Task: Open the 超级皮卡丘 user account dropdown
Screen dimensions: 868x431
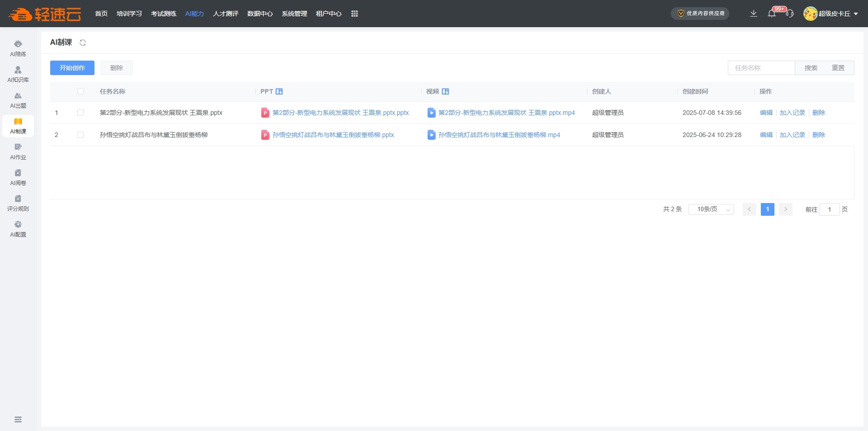Action: (830, 14)
